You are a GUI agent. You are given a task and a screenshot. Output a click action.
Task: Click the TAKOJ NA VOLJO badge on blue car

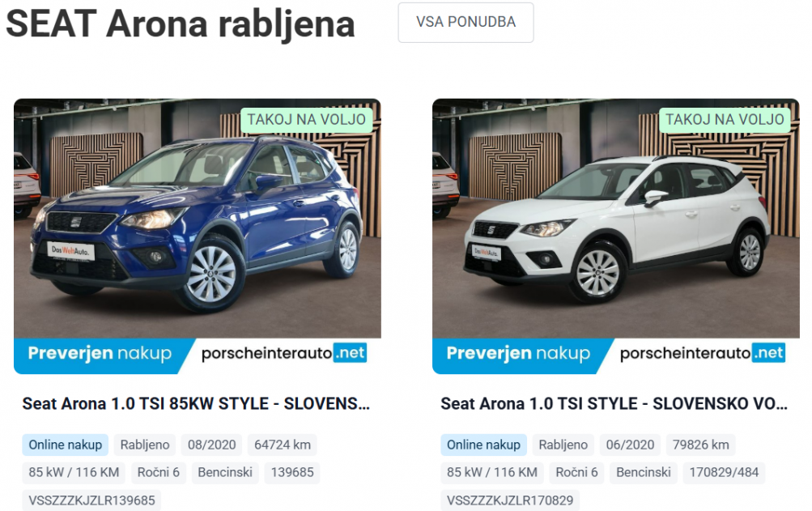coord(307,120)
